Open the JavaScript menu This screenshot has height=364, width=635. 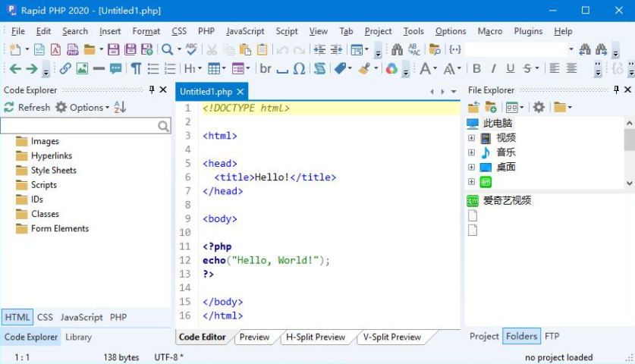click(x=245, y=31)
